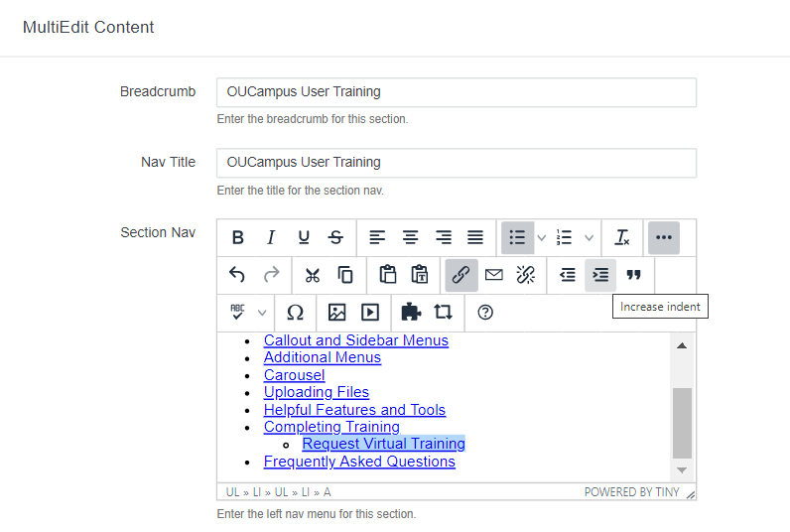Click the remove link icon
Image resolution: width=790 pixels, height=532 pixels.
point(526,275)
